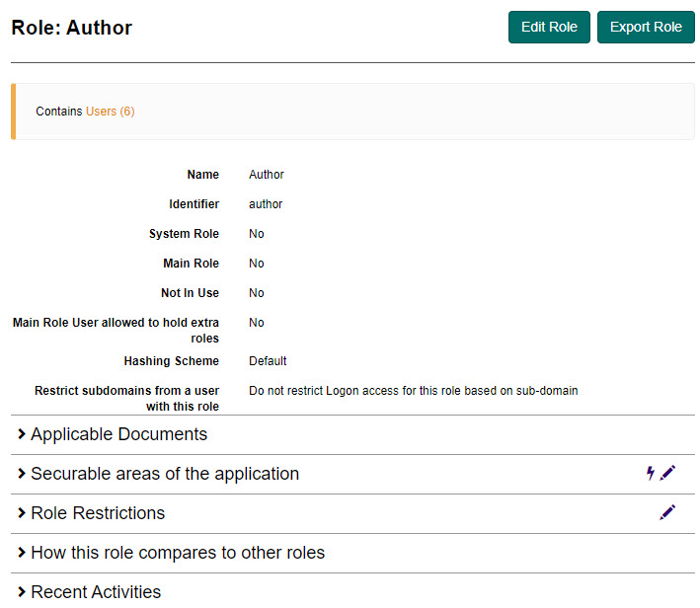700x608 pixels.
Task: Click the Not In Use field label
Action: click(x=191, y=293)
